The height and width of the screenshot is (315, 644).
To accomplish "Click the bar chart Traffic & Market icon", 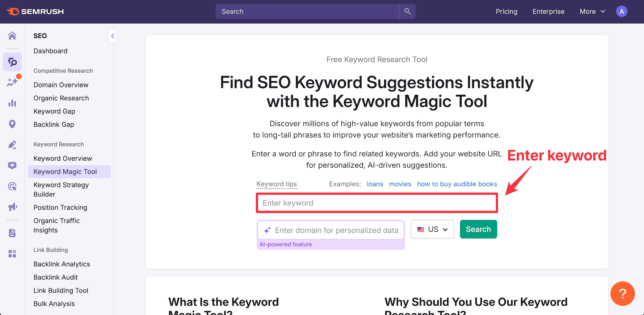I will 12,103.
